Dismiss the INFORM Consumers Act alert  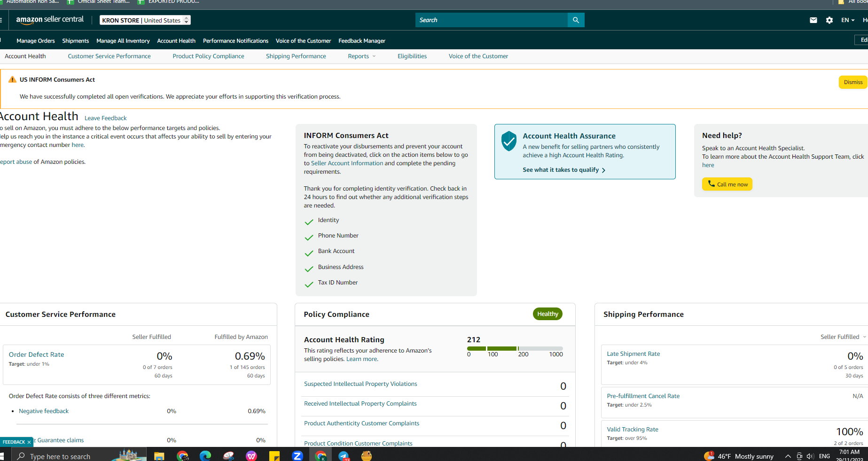[853, 82]
